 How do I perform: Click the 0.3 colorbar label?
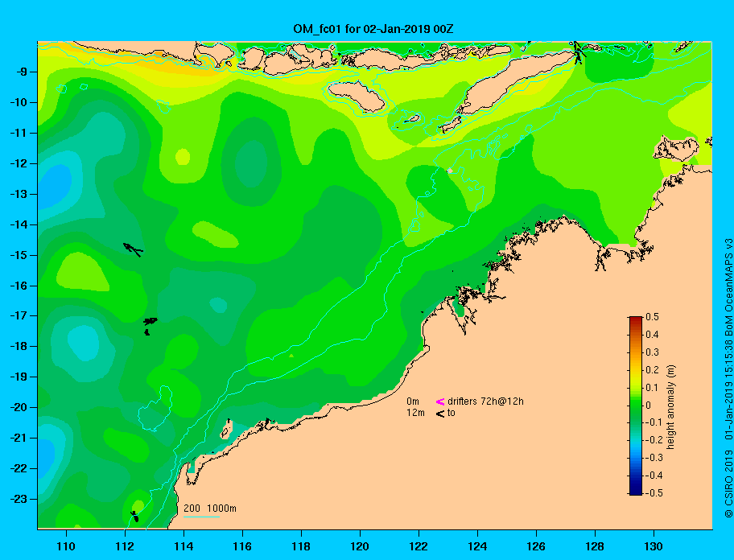pyautogui.click(x=652, y=352)
